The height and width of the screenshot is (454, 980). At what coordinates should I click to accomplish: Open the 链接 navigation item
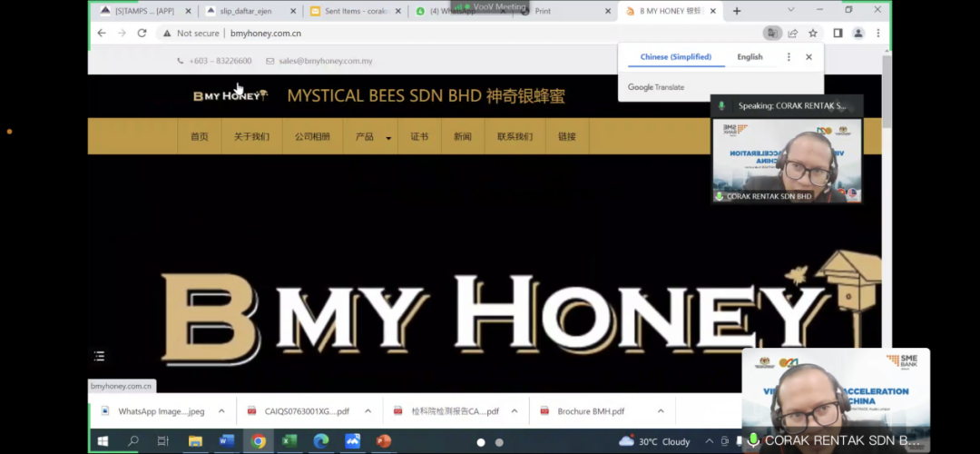click(x=567, y=136)
